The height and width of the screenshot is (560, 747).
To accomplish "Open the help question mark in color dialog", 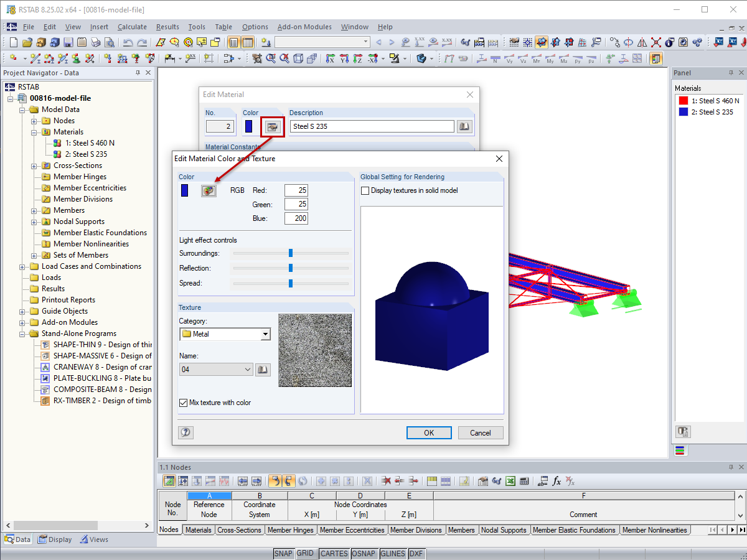I will [x=185, y=432].
